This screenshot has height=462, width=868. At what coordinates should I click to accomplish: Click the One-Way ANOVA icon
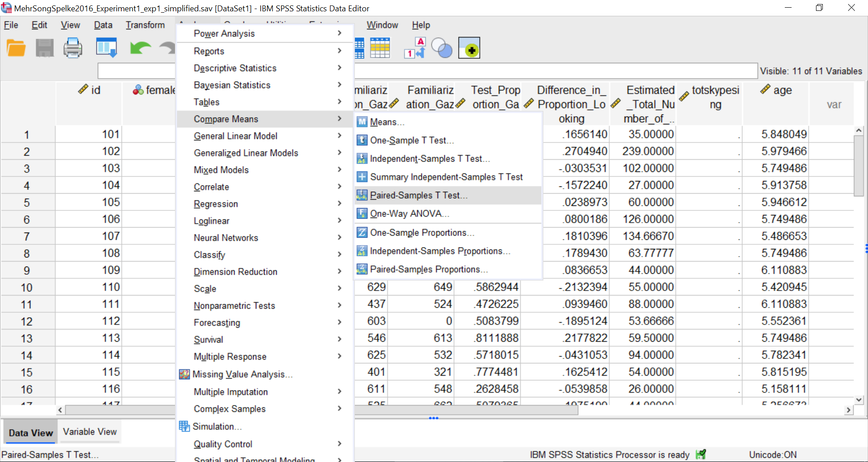362,214
